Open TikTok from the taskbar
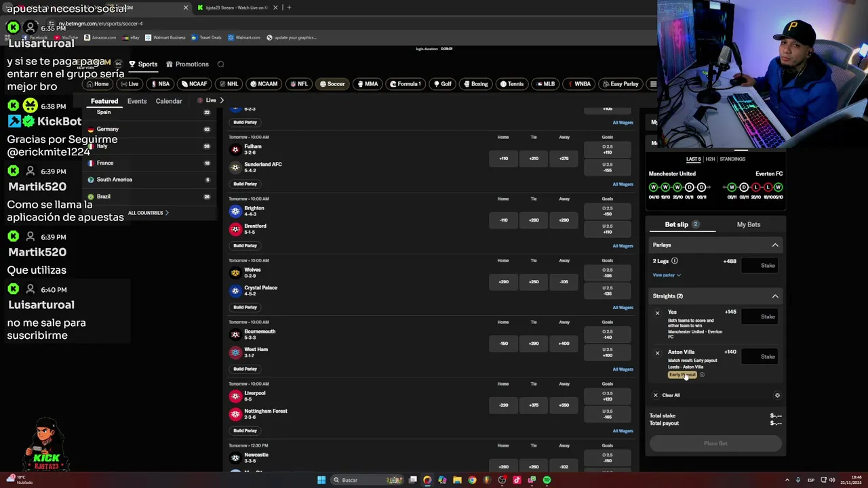Image resolution: width=868 pixels, height=488 pixels. [517, 480]
